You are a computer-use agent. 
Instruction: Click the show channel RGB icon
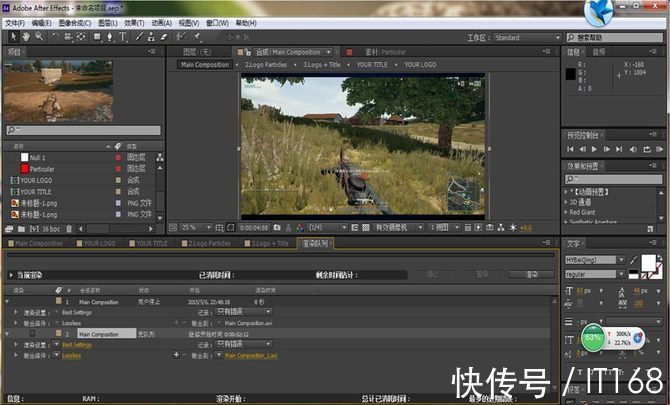(x=300, y=228)
